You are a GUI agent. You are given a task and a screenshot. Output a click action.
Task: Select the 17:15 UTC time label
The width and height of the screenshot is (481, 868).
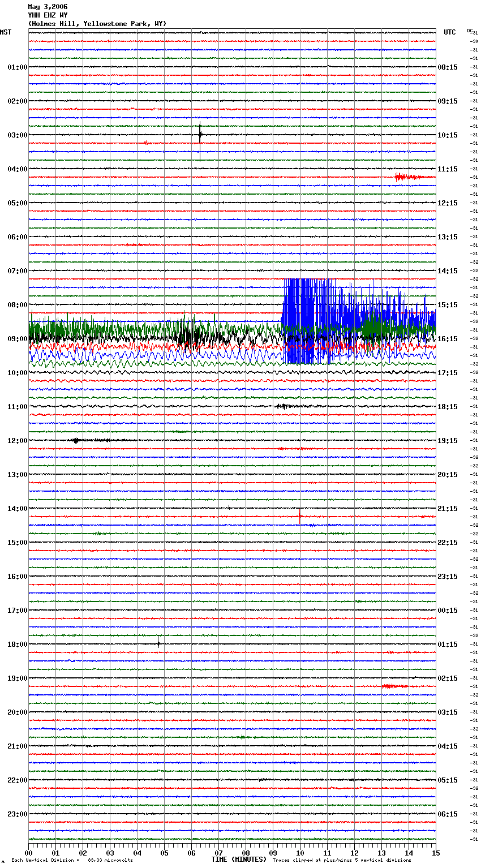click(448, 373)
